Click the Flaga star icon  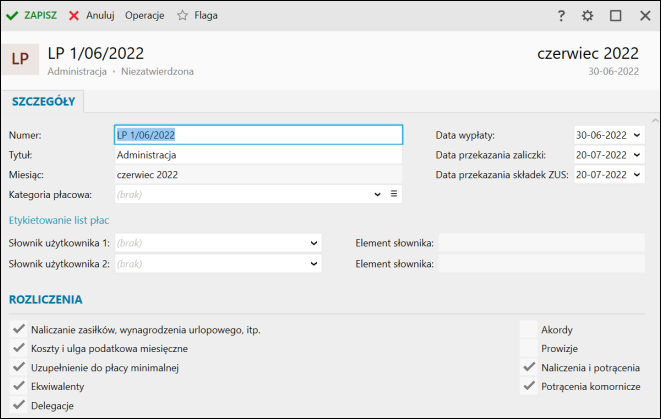(x=182, y=16)
